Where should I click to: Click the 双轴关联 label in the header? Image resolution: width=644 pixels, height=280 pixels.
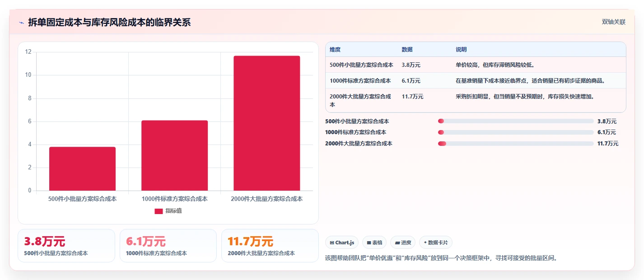point(614,22)
